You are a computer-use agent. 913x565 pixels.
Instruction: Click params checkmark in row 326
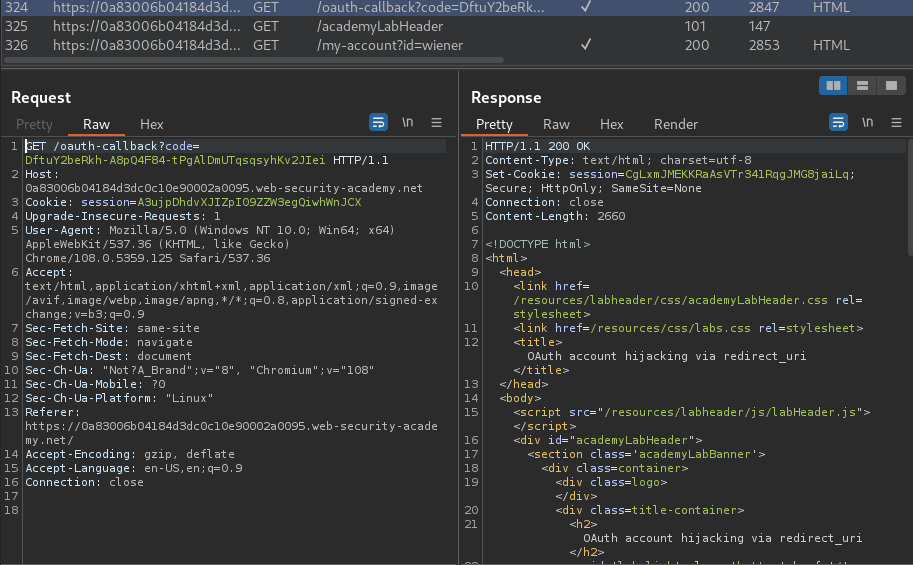click(586, 44)
